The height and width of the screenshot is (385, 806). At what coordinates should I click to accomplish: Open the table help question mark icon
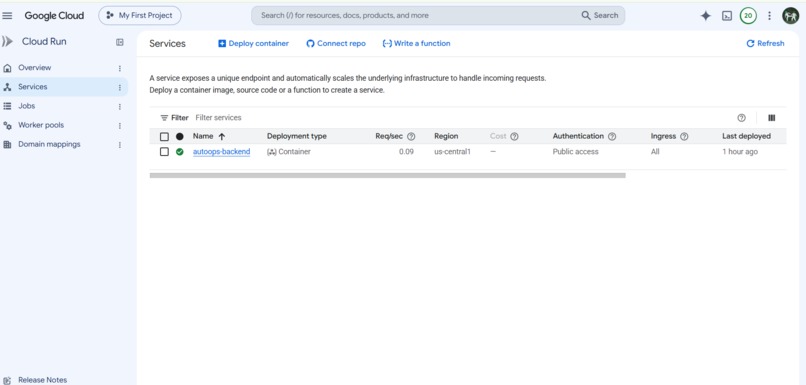pyautogui.click(x=741, y=118)
